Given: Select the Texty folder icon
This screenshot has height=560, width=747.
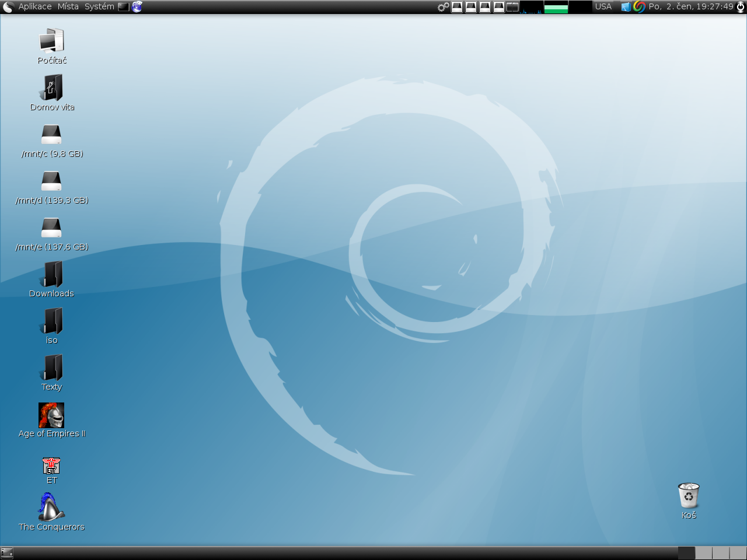Looking at the screenshot, I should coord(52,367).
